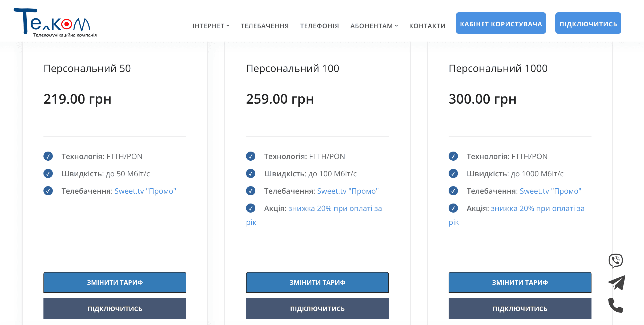Click ЗМІНИТИ ТАРИФ for Персональний 50
The width and height of the screenshot is (644, 325).
pos(115,282)
